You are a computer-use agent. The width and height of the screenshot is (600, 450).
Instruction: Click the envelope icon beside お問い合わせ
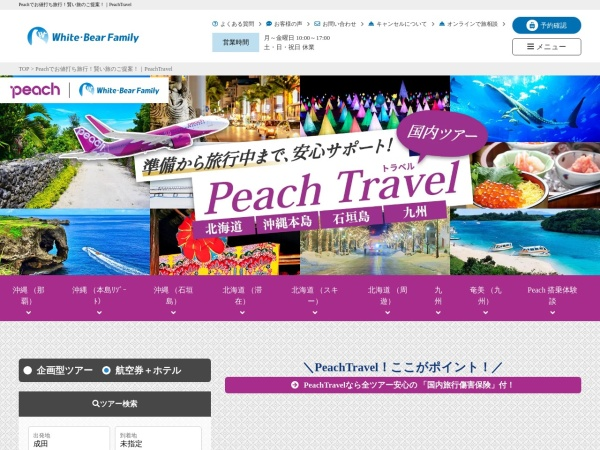pyautogui.click(x=317, y=24)
